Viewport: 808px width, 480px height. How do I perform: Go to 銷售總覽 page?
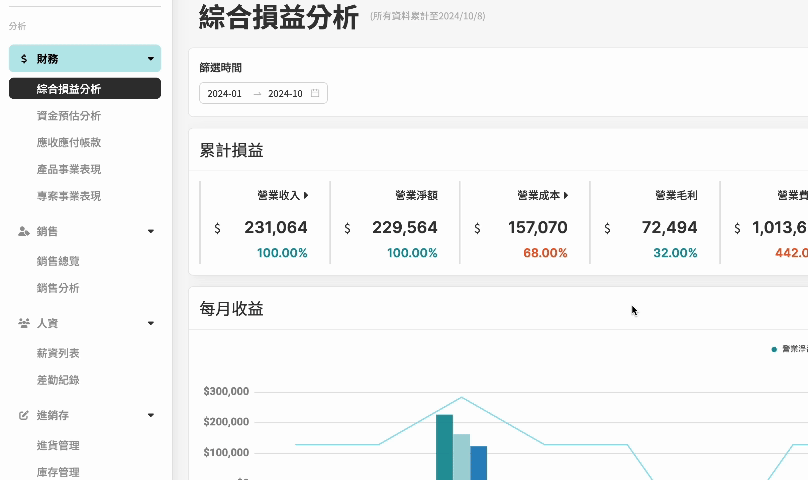[58, 261]
